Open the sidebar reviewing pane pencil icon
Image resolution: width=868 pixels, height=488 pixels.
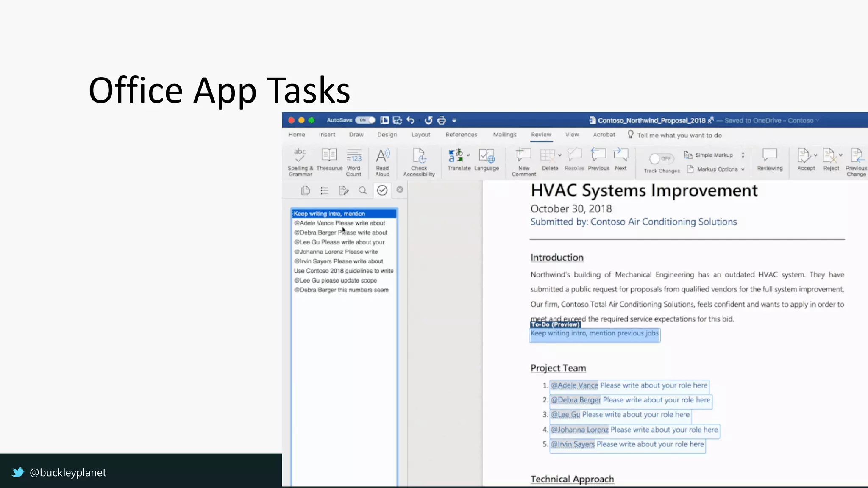pyautogui.click(x=344, y=191)
